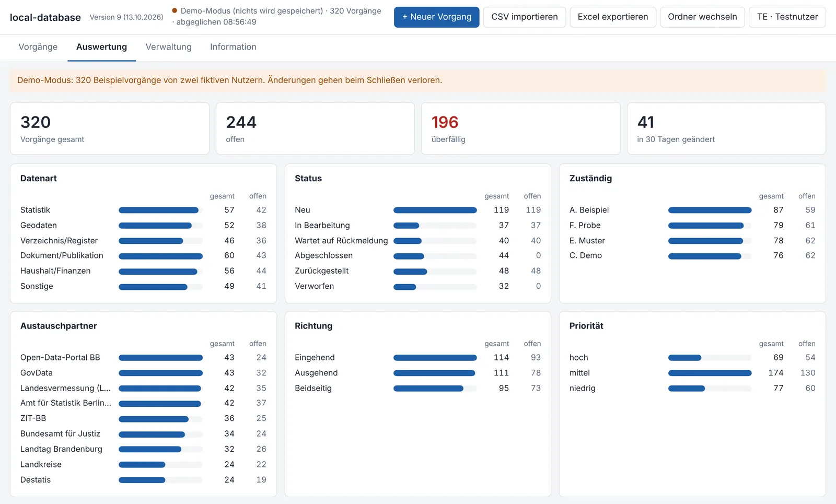The width and height of the screenshot is (836, 504).
Task: Click Wartet auf Rückmeldung row
Action: point(417,241)
